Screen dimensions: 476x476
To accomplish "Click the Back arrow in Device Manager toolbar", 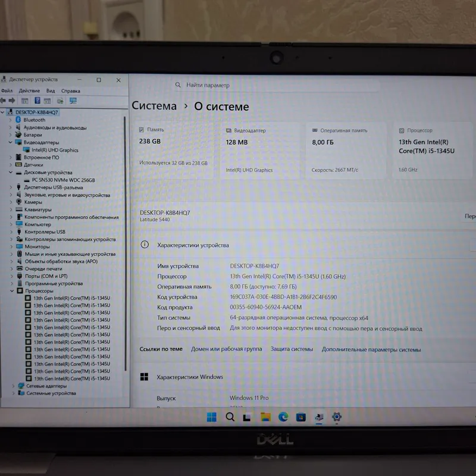I will [3, 101].
